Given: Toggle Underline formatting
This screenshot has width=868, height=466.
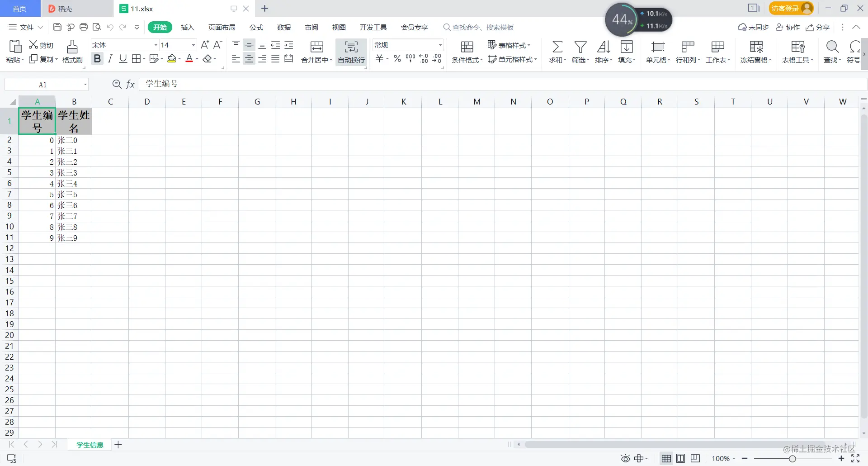Looking at the screenshot, I should tap(123, 59).
